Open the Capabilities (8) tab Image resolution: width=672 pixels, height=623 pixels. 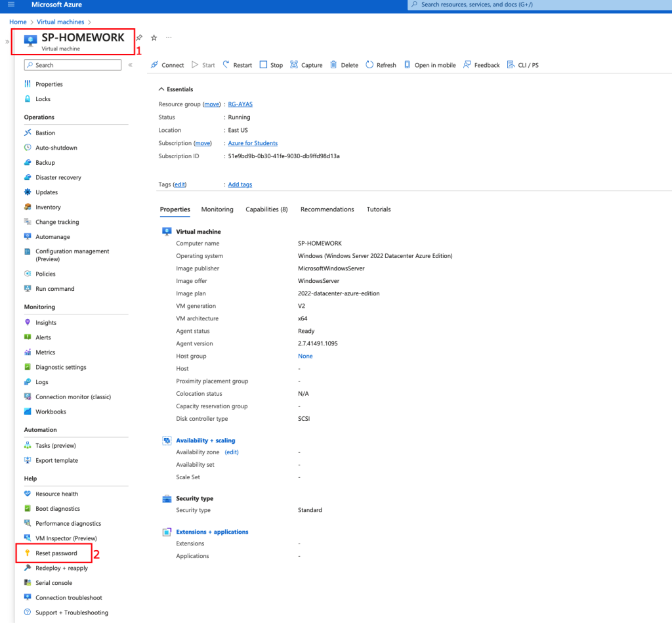coord(266,209)
